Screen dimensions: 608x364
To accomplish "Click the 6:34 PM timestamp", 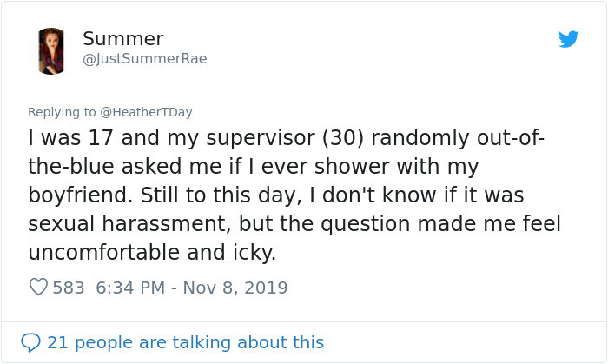I will click(129, 288).
